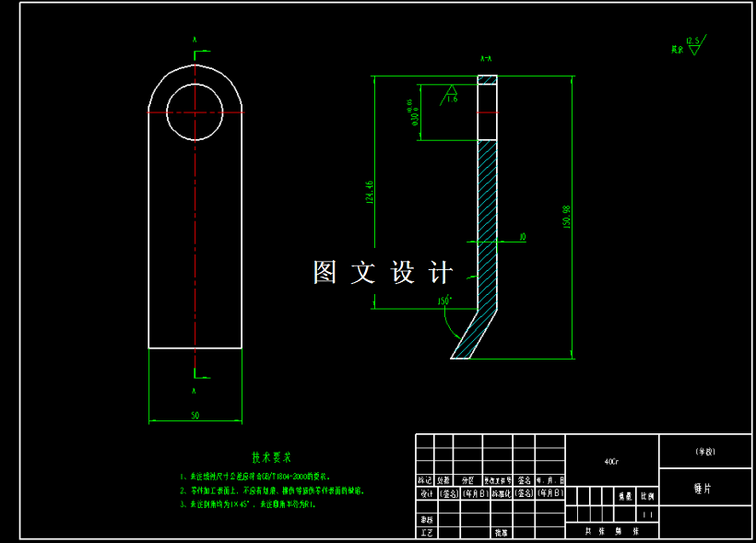Select the 标准化 cell in title block
Image resolution: width=756 pixels, height=543 pixels.
(x=502, y=494)
